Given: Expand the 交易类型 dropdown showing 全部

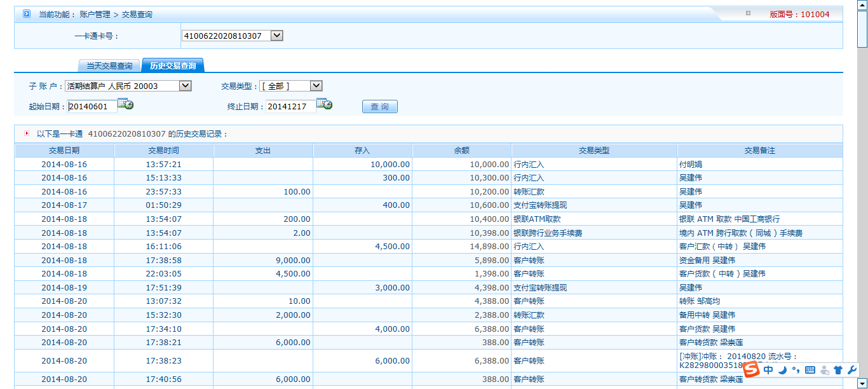Looking at the screenshot, I should coord(316,86).
